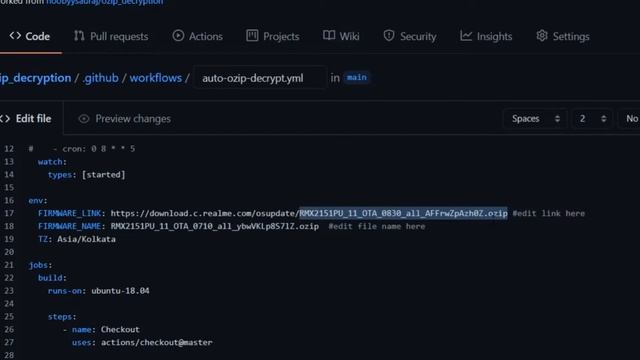Click the main branch label
Viewport: 640px width, 360px height.
tap(356, 78)
